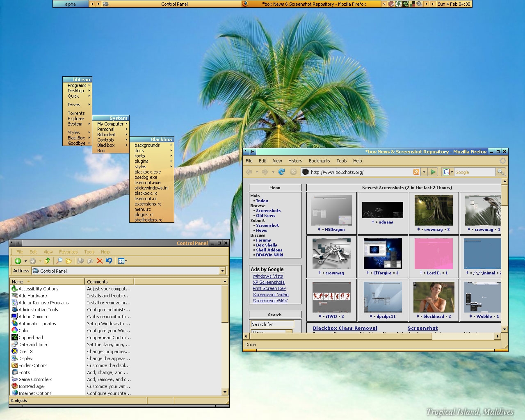Image resolution: width=525 pixels, height=420 pixels.
Task: Click the red Delete X in Control Panel toolbar
Action: tap(100, 261)
